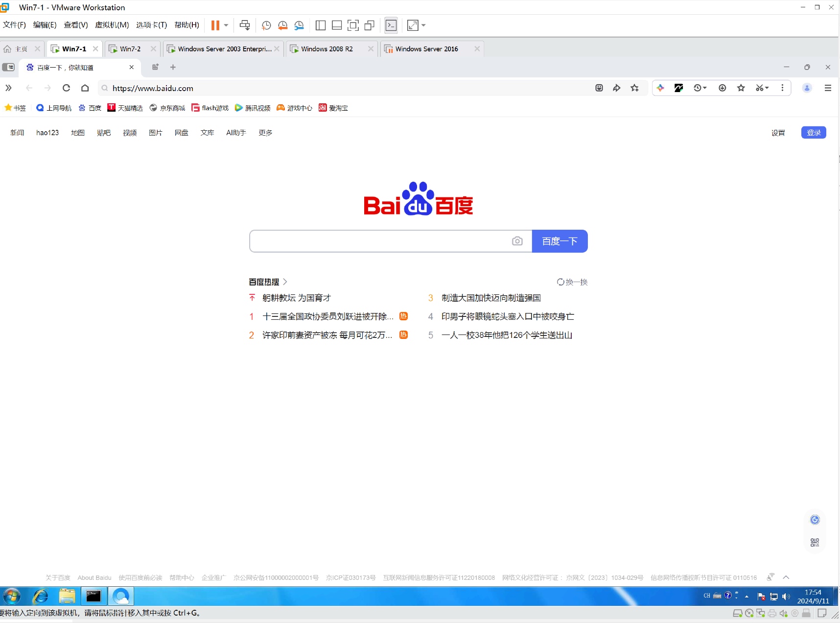
Task: Expand the browser sidebar chevrons icon
Action: (8, 88)
